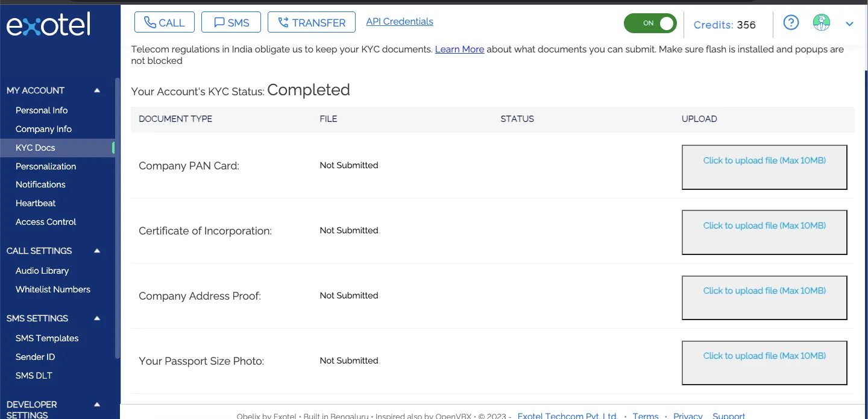Viewport: 868px width, 419px height.
Task: Open SMS DLT settings
Action: click(x=34, y=376)
